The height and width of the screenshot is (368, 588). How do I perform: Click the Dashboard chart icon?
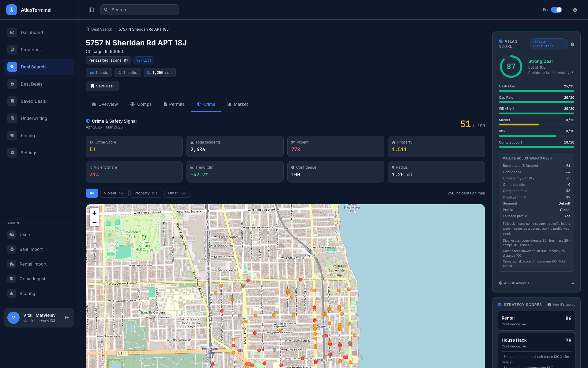pos(12,33)
